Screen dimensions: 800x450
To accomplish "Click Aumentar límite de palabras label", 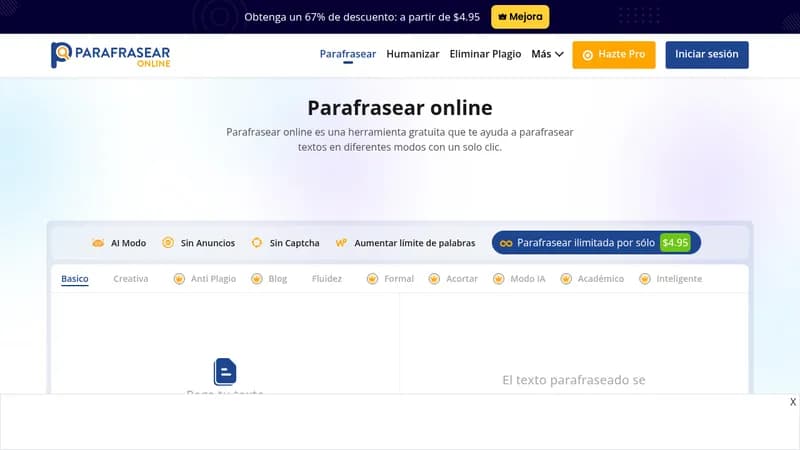I will pos(415,243).
